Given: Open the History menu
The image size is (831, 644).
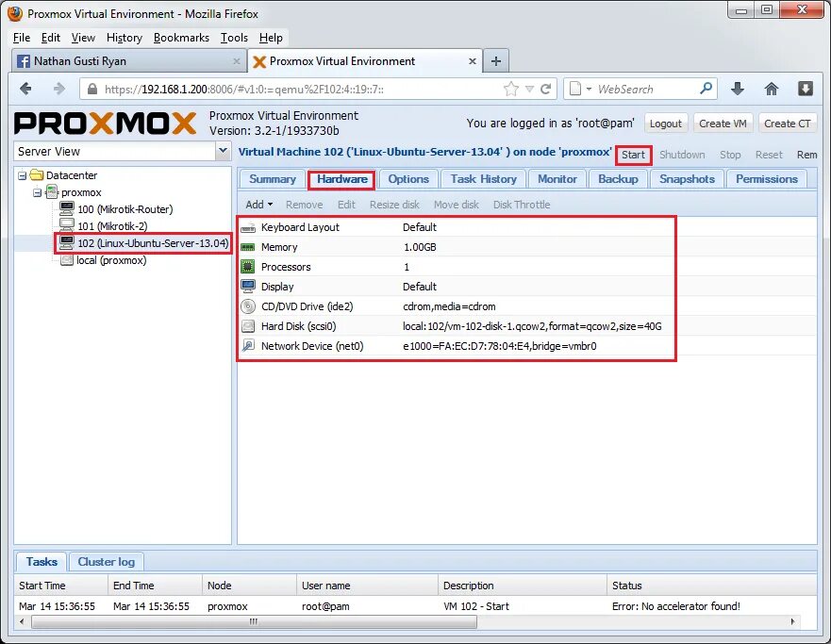Looking at the screenshot, I should (x=124, y=38).
